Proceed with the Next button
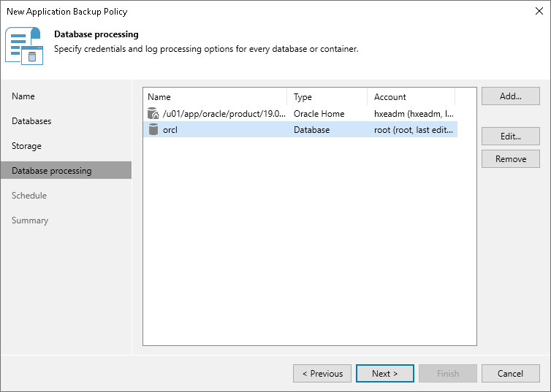The width and height of the screenshot is (551, 392). [x=385, y=374]
